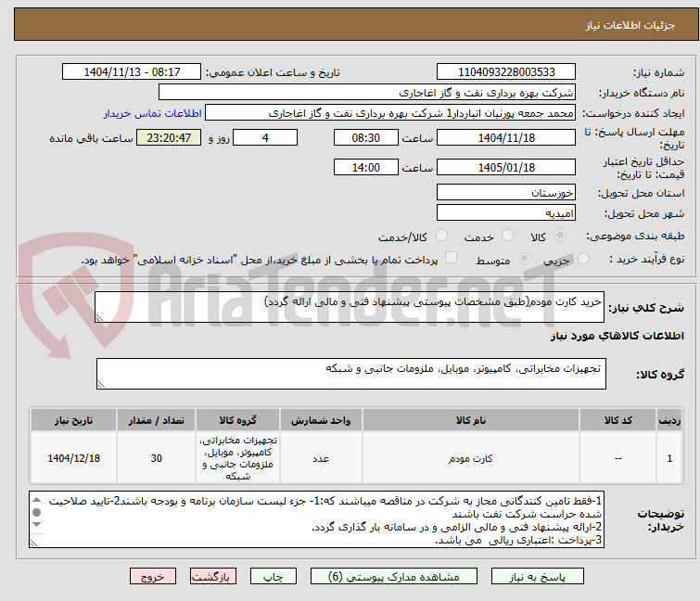This screenshot has width=700, height=601.
Task: Click the نام دستگاه خریدار field
Action: [367, 93]
